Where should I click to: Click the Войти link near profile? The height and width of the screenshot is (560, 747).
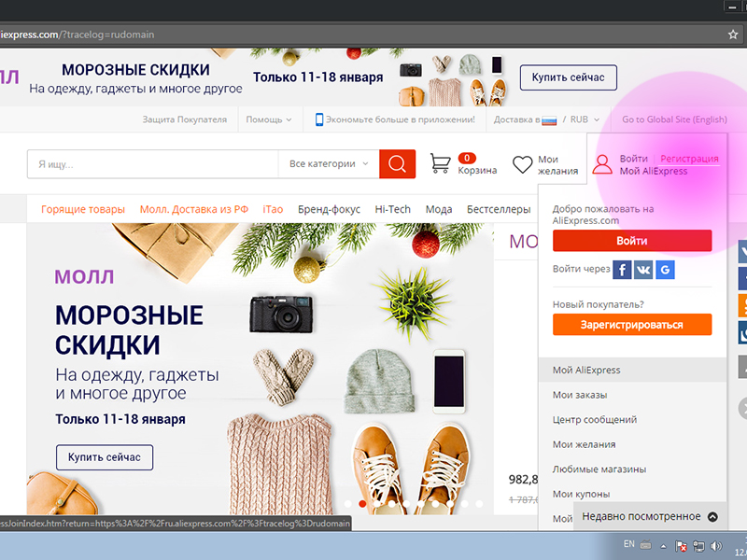pos(634,159)
